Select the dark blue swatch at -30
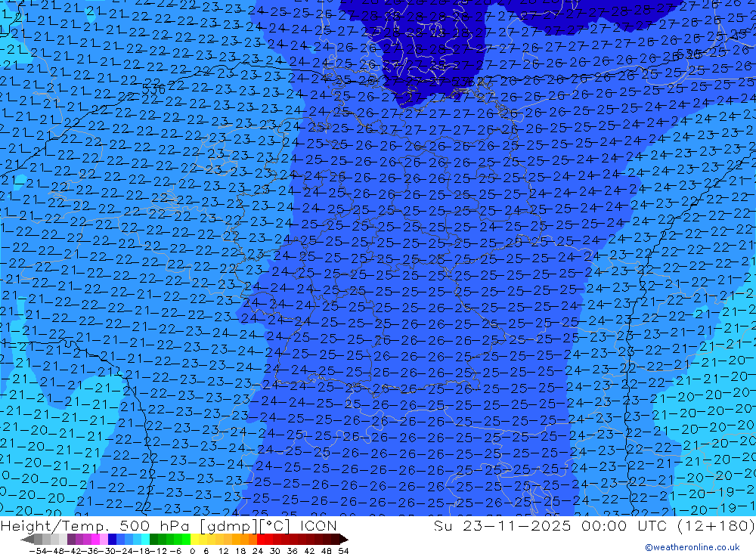The image size is (756, 554). tap(112, 540)
